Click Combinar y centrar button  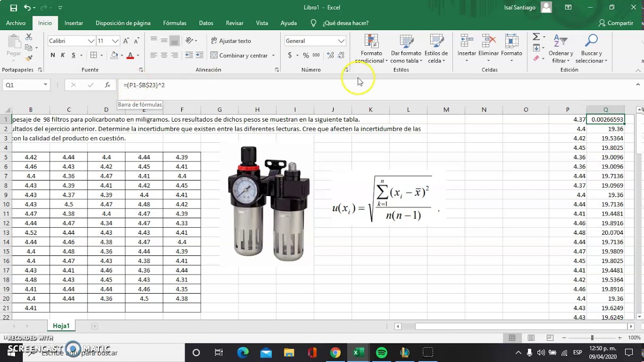239,55
